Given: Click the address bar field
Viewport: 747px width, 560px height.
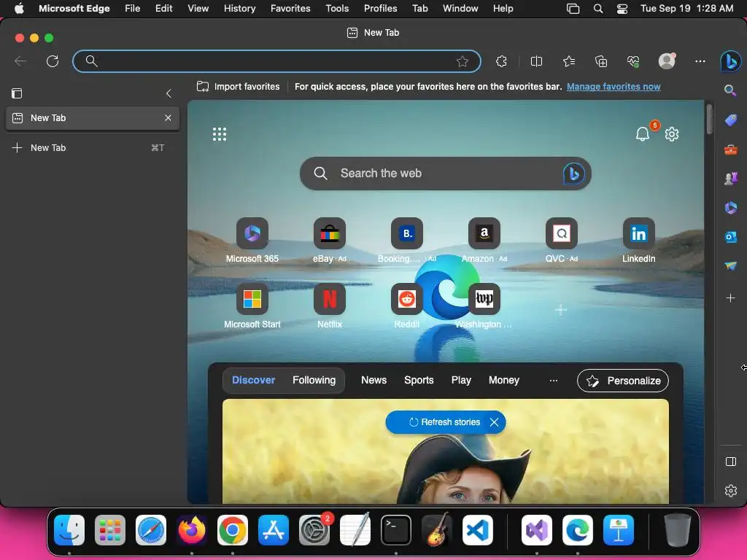Looking at the screenshot, I should click(x=276, y=61).
